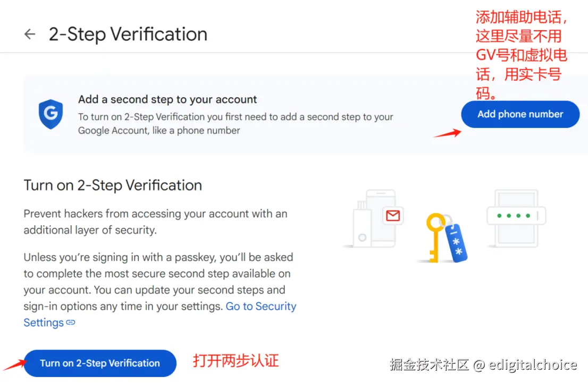Click the blue password tag icon
Screen dimensions: 588x384
456,242
